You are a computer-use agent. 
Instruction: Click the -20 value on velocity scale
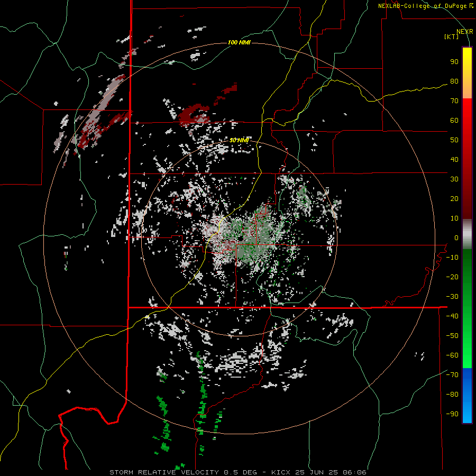452,277
